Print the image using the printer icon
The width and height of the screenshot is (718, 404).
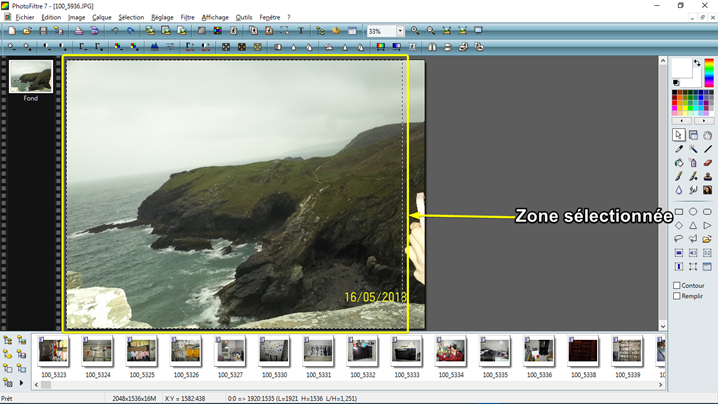79,31
